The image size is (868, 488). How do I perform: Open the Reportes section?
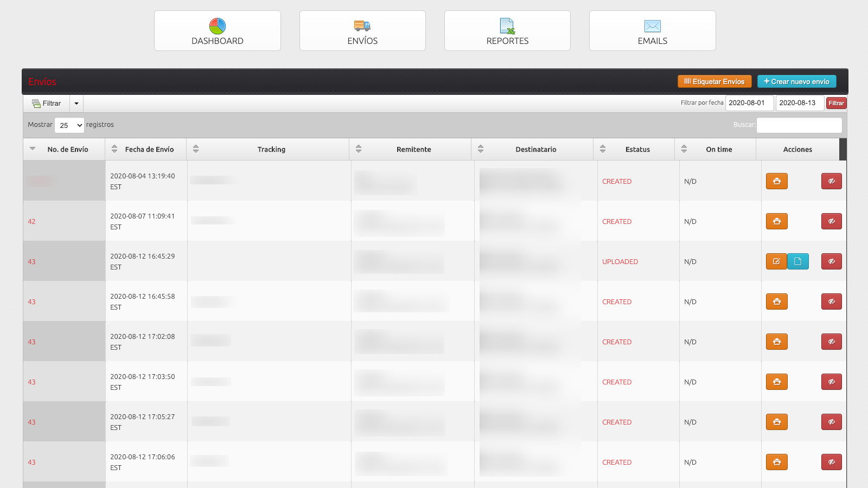coord(507,31)
